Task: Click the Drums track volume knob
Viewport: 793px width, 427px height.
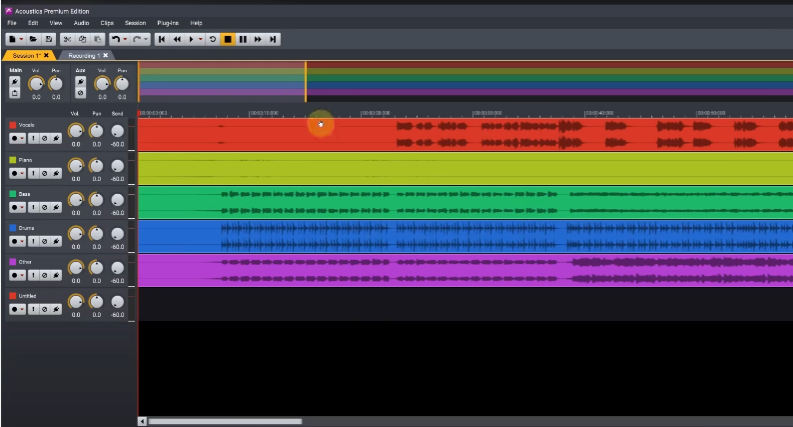Action: coord(75,233)
